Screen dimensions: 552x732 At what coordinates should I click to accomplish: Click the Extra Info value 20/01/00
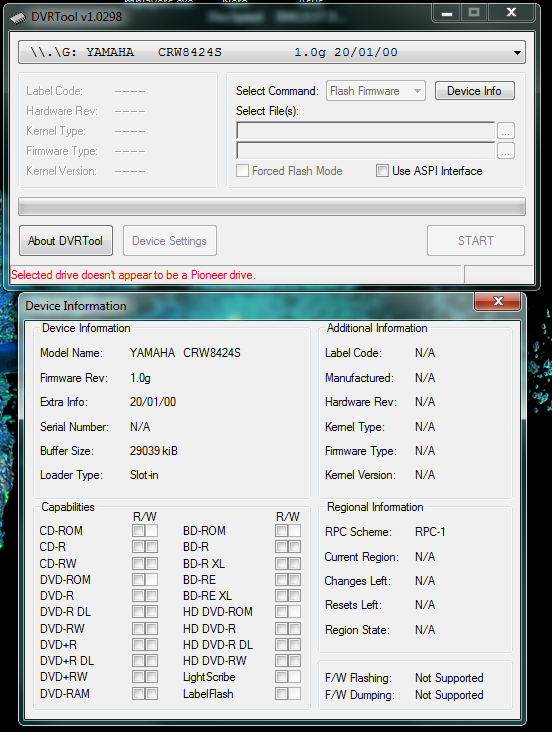(153, 402)
